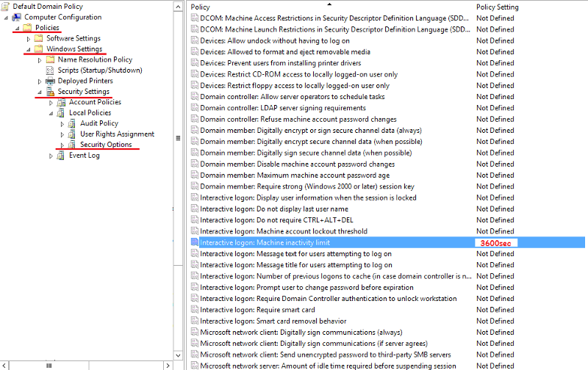Expand the Deployed Printers node

(40, 81)
